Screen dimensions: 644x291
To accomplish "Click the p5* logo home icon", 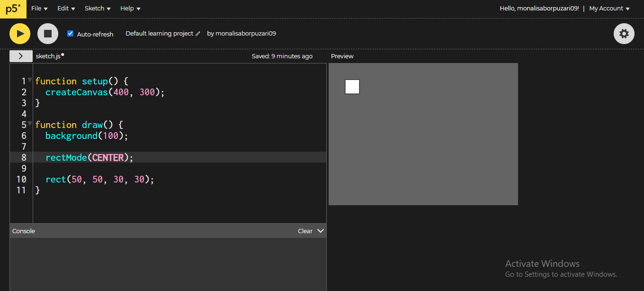I will pos(13,9).
